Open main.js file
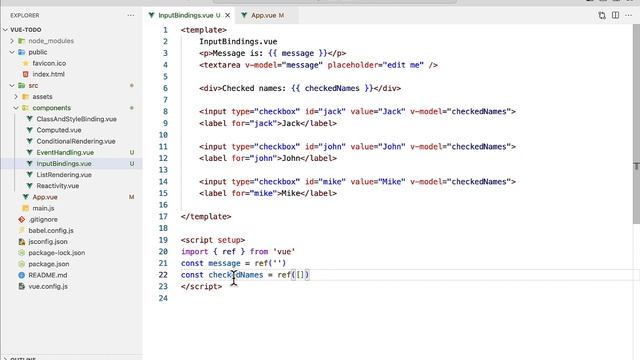The width and height of the screenshot is (640, 360). pyautogui.click(x=43, y=208)
